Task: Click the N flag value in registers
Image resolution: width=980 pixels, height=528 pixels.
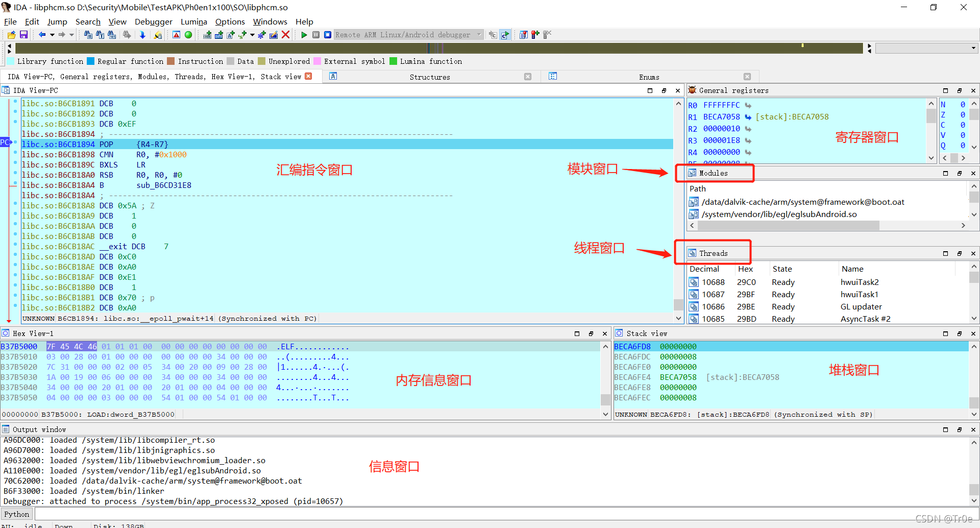Action: [x=963, y=104]
